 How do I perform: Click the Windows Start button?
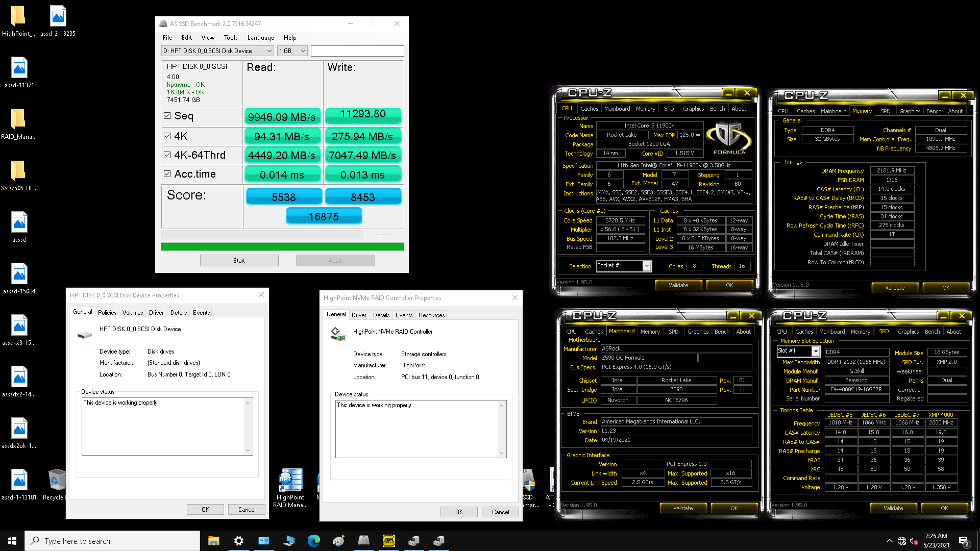click(12, 541)
